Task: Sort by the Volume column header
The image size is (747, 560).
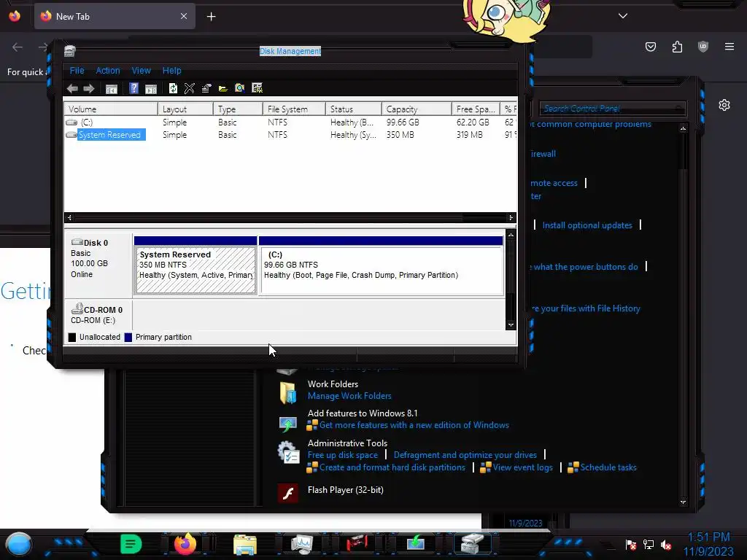Action: click(111, 109)
